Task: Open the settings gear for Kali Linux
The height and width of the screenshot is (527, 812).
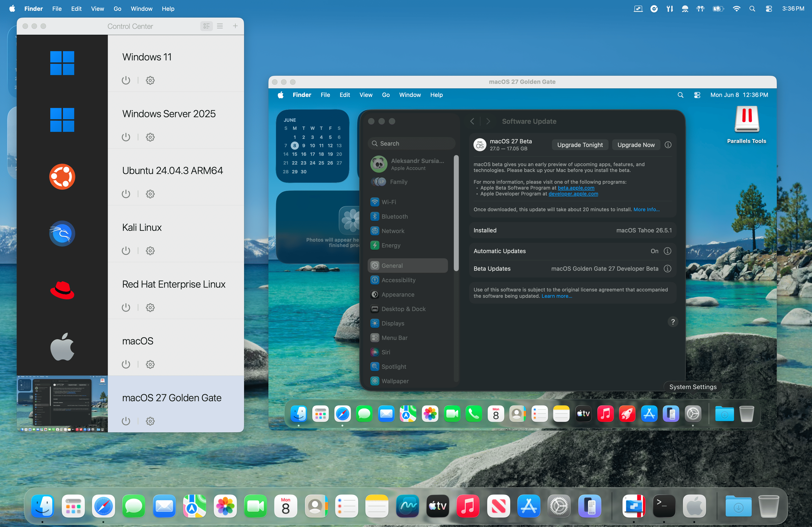Action: 150,251
